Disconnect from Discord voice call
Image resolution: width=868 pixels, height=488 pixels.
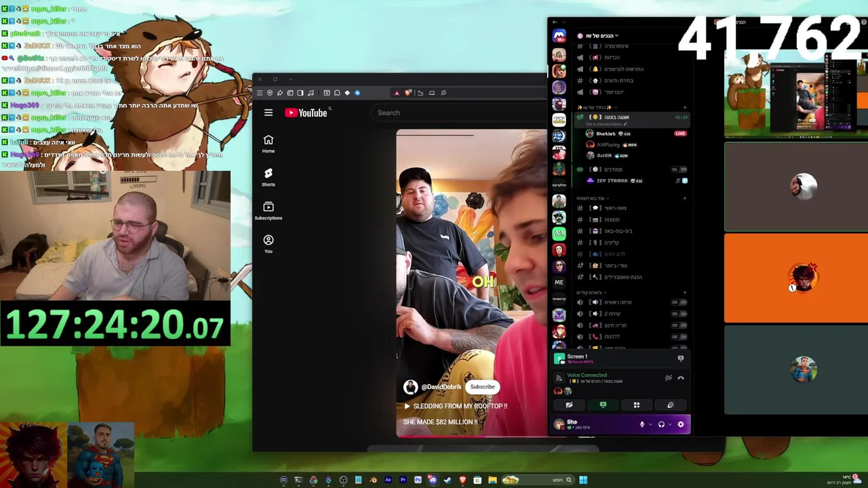[681, 378]
